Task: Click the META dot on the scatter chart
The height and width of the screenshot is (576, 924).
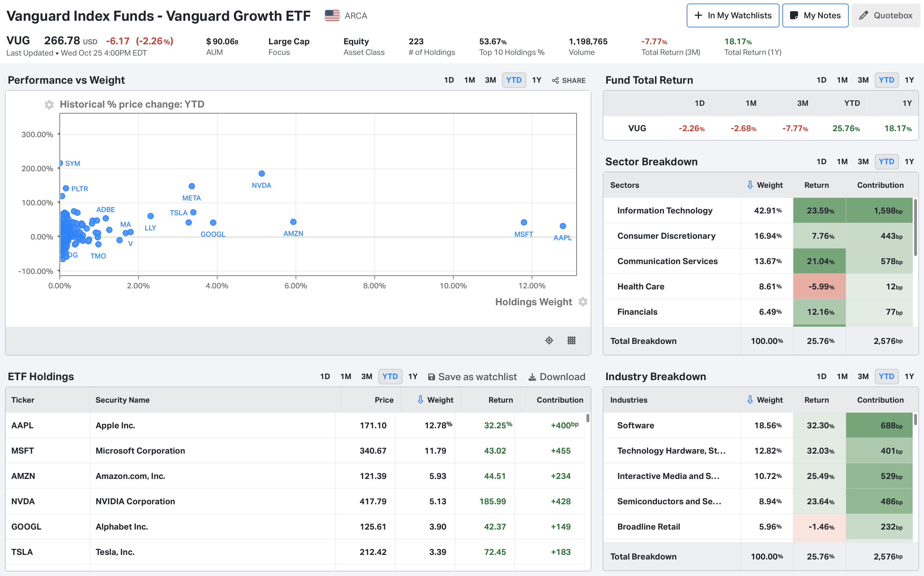Action: pos(192,186)
